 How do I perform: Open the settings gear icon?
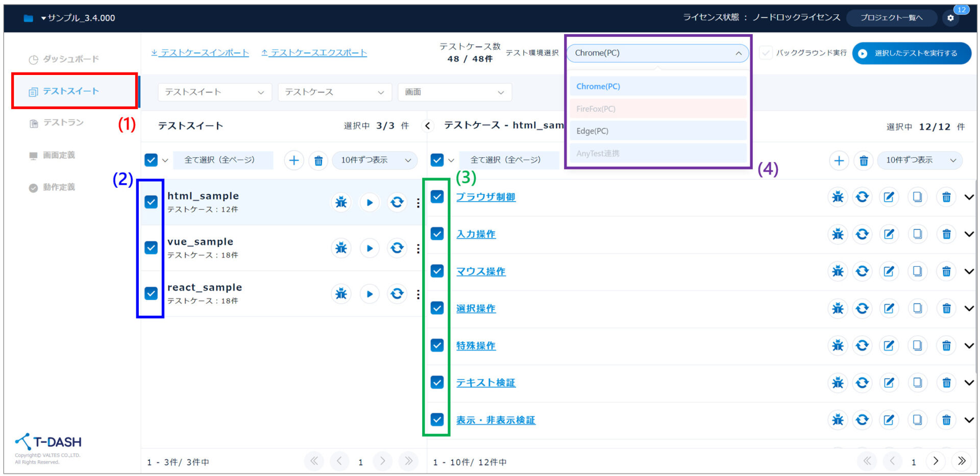coord(950,18)
